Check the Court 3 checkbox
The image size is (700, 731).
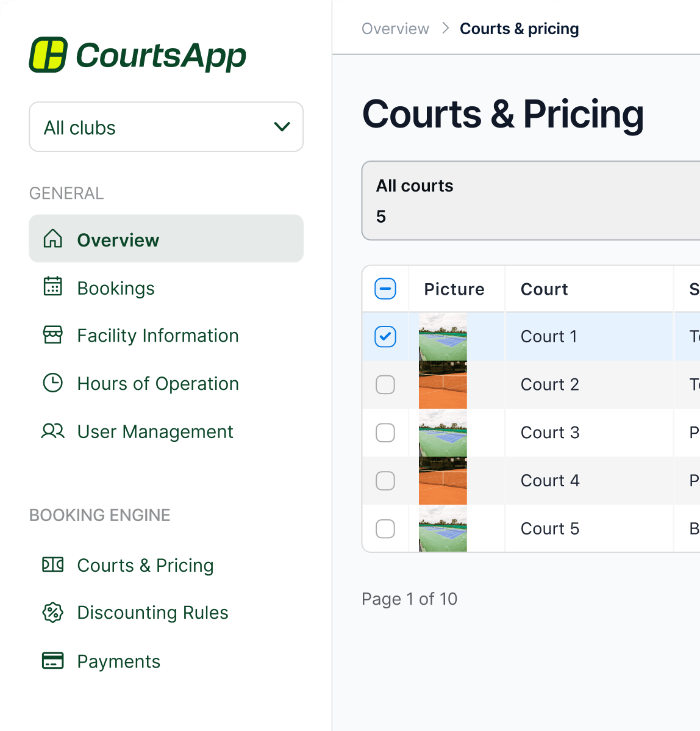point(385,433)
